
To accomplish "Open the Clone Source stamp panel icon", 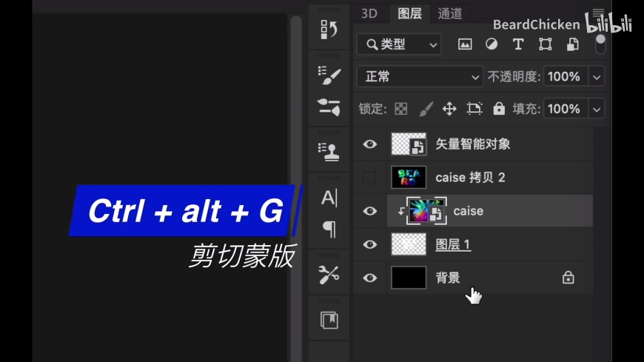I will point(329,152).
